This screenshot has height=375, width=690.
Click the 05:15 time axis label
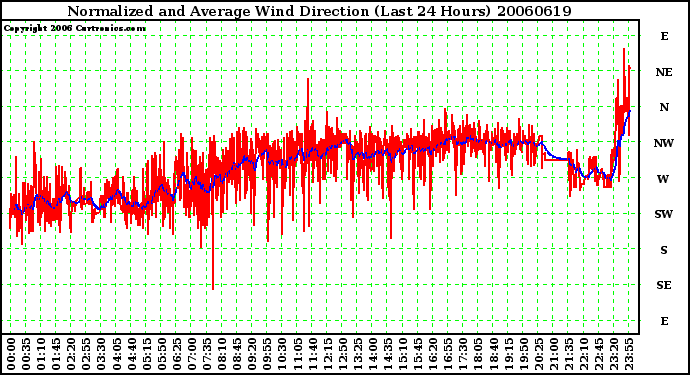147,354
